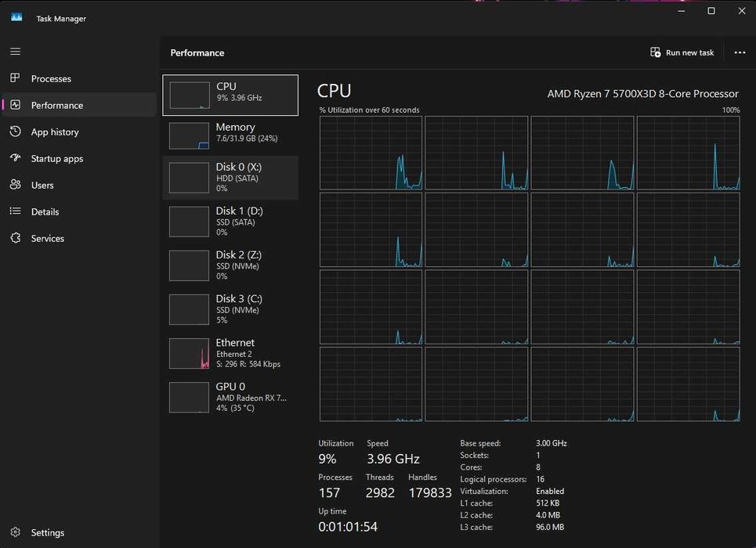
Task: Select the Memory performance item
Action: point(230,135)
